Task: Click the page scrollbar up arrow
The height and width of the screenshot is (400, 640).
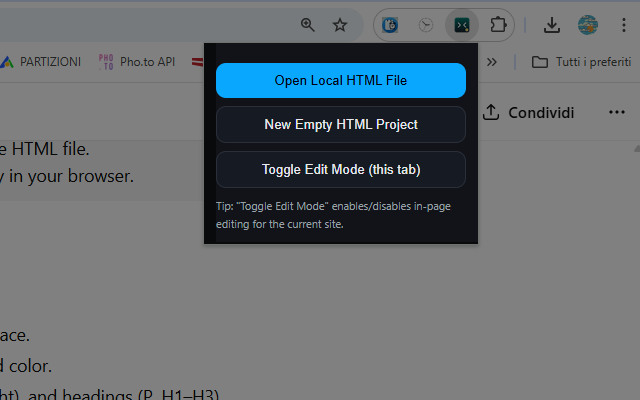Action: (x=634, y=149)
